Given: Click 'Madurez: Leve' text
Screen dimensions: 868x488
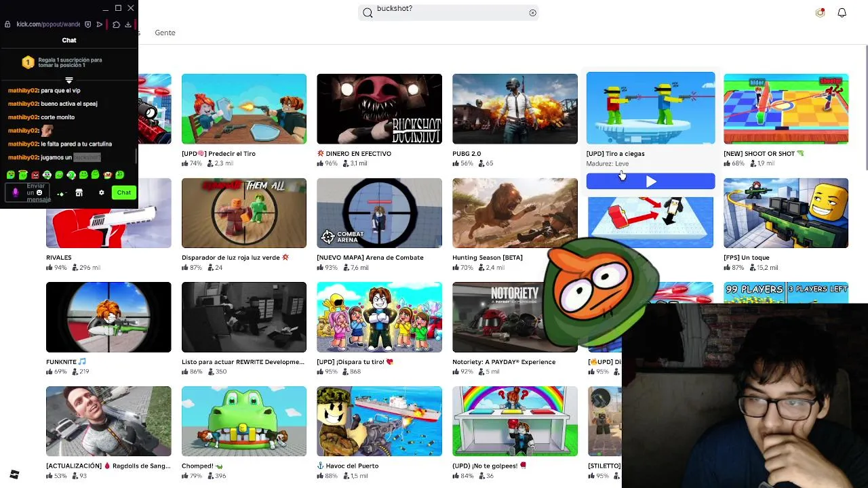Looking at the screenshot, I should pyautogui.click(x=608, y=164).
